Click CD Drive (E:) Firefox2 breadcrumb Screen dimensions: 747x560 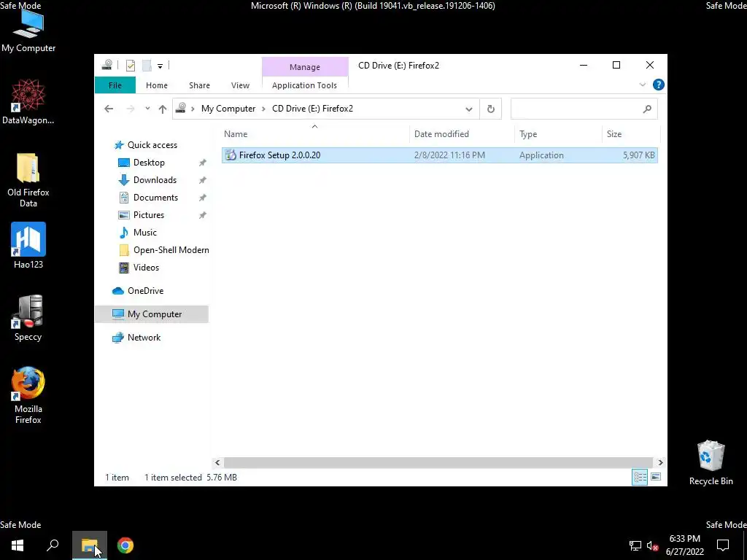[x=312, y=109]
